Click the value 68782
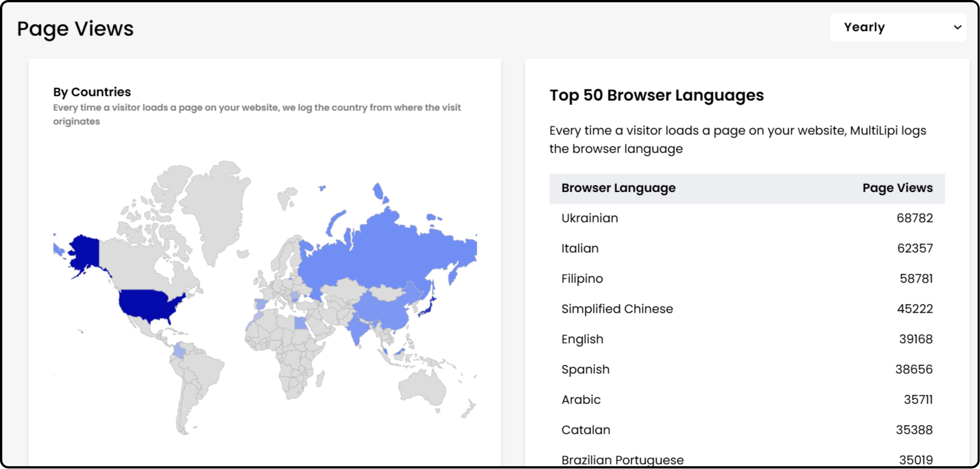 (915, 218)
